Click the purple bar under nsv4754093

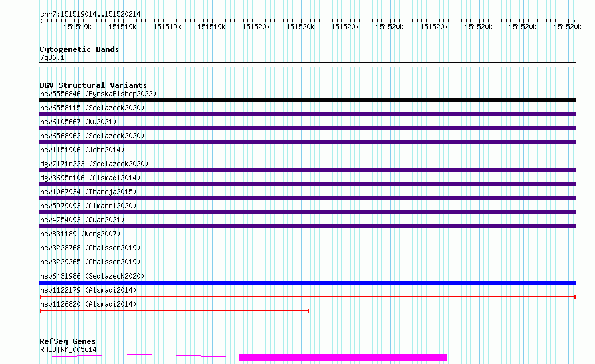(308, 226)
